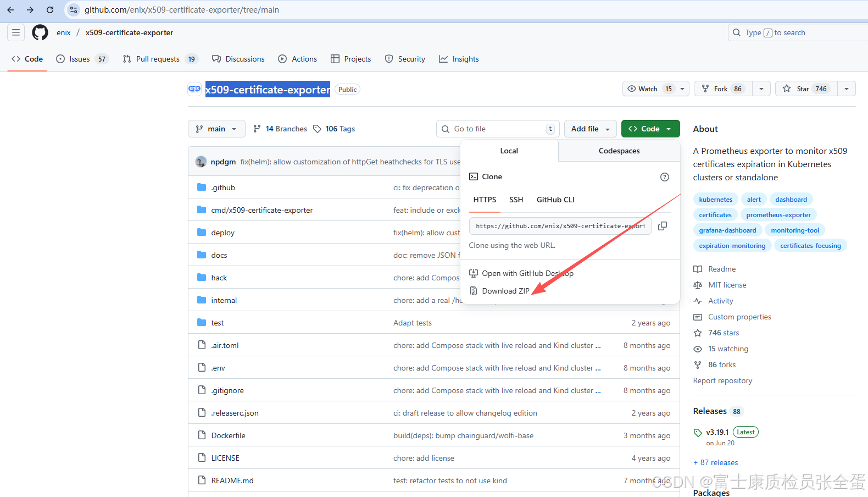Click the grafana-dashboard topic tag
Viewport: 868px width, 497px height.
point(727,230)
